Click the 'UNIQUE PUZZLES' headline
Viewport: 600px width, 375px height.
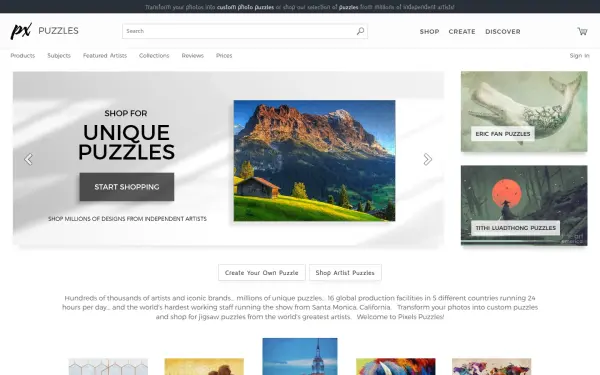[x=127, y=142]
